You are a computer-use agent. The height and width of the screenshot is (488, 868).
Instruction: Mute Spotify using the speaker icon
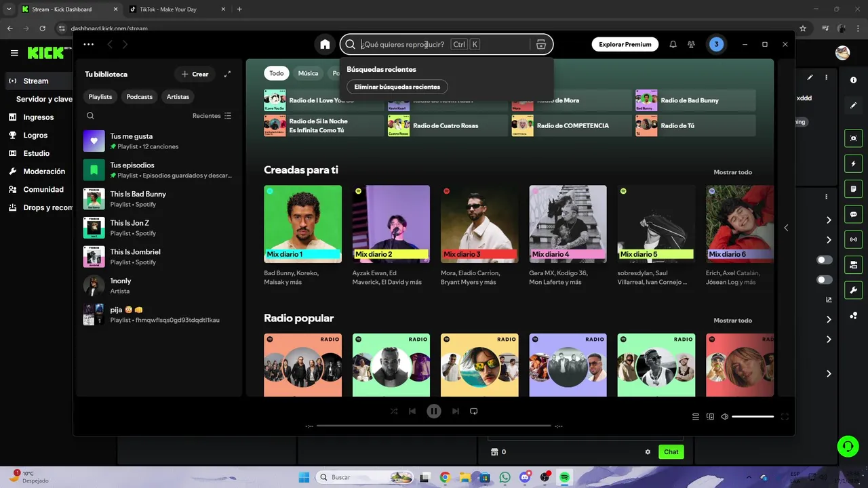[x=724, y=417]
